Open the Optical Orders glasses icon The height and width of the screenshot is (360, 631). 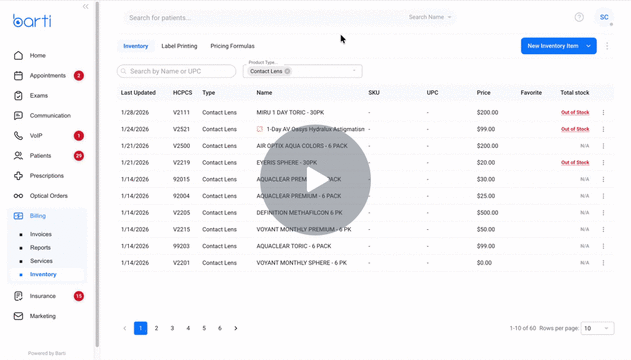point(18,196)
